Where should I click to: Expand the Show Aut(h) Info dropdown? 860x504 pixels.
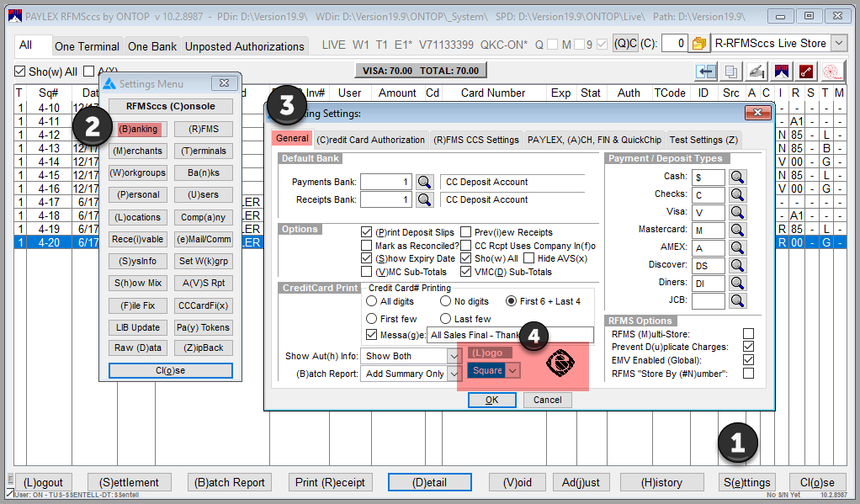point(454,356)
